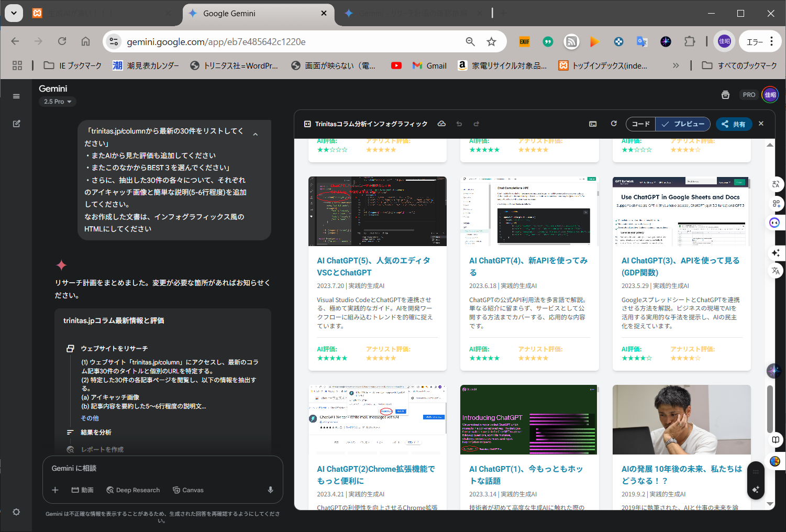Screen dimensions: 786x532
Task: Click the scroll-up arrow in canvas preview
Action: point(770,145)
